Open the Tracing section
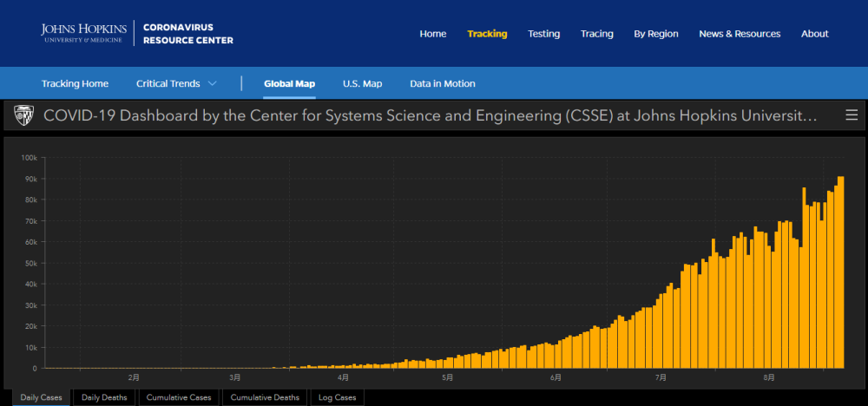Viewport: 868px width, 406px height. coord(596,34)
